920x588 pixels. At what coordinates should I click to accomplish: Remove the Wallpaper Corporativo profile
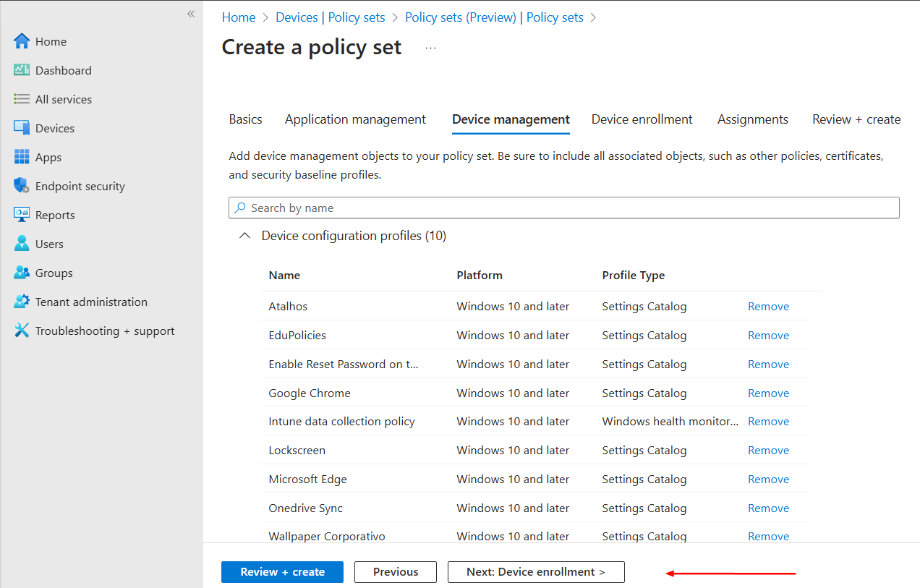click(x=768, y=537)
